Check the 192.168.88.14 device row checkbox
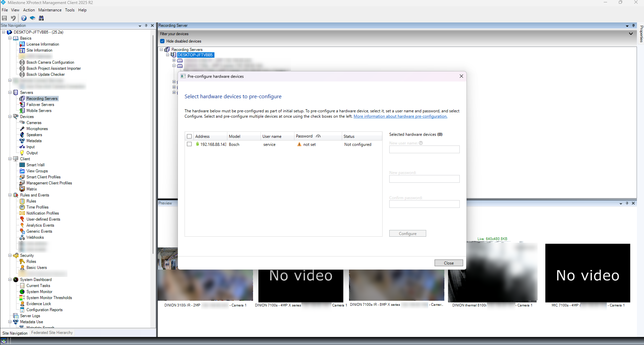Image resolution: width=644 pixels, height=345 pixels. coord(189,144)
